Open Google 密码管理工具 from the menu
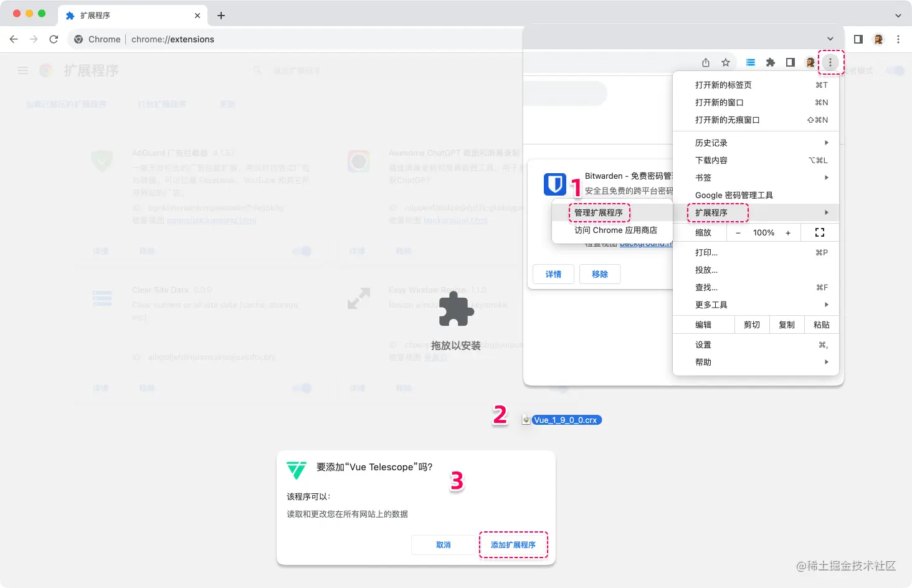912x588 pixels. (x=756, y=195)
